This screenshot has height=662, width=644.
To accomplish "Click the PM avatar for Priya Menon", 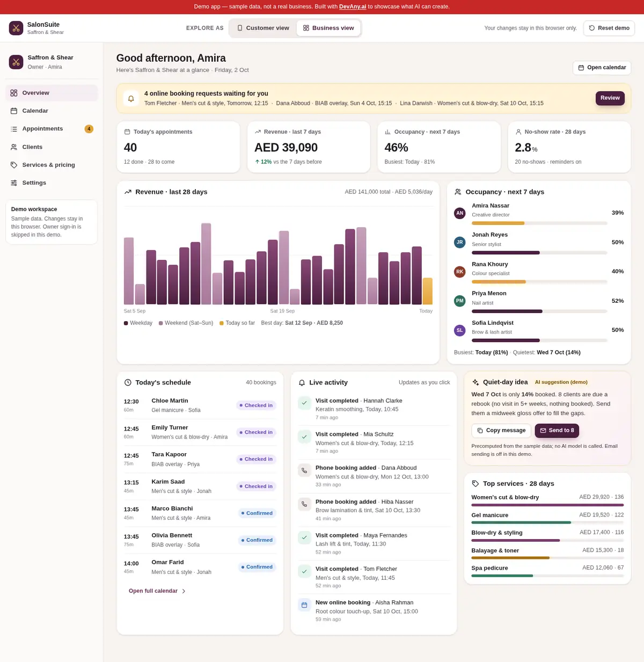I will pyautogui.click(x=459, y=301).
